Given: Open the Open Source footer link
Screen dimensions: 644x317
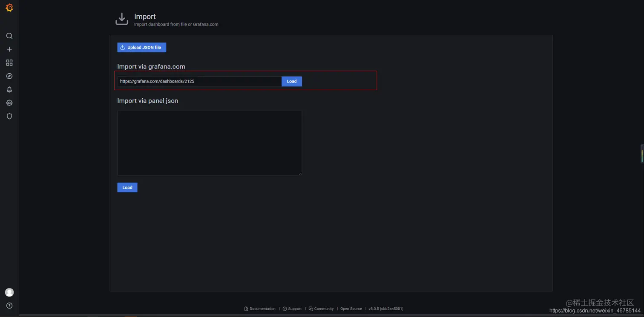Looking at the screenshot, I should [351, 309].
